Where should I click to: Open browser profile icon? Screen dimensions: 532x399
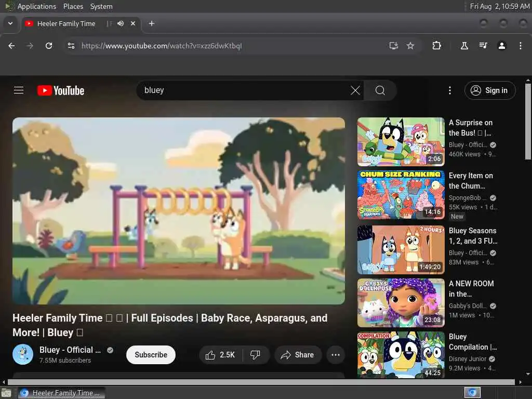click(502, 46)
